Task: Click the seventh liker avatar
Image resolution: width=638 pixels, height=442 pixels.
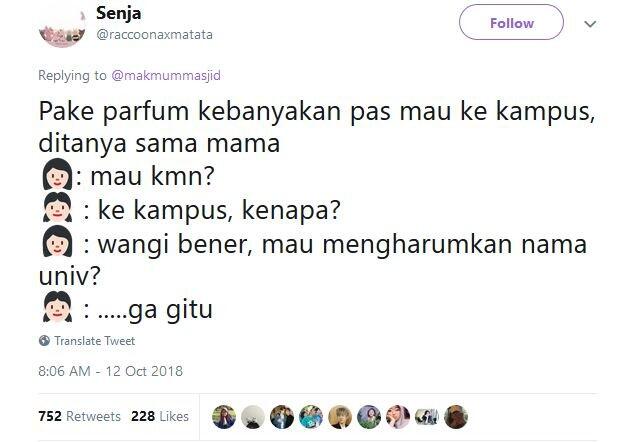Action: (x=398, y=416)
